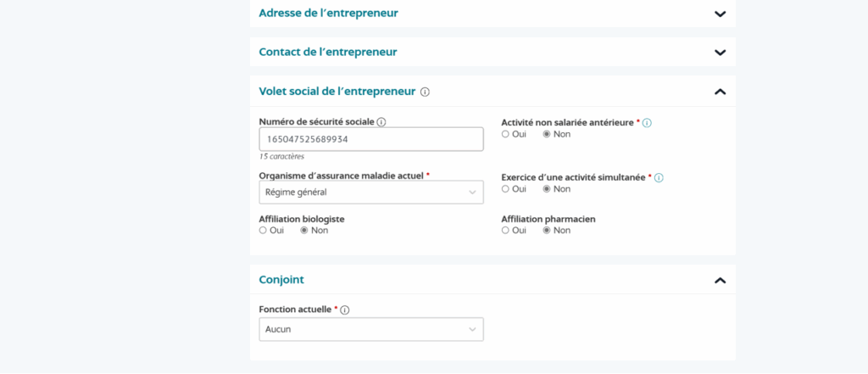Image resolution: width=868 pixels, height=374 pixels.
Task: Click info icon beside Fonction actuelle
Action: pos(345,310)
